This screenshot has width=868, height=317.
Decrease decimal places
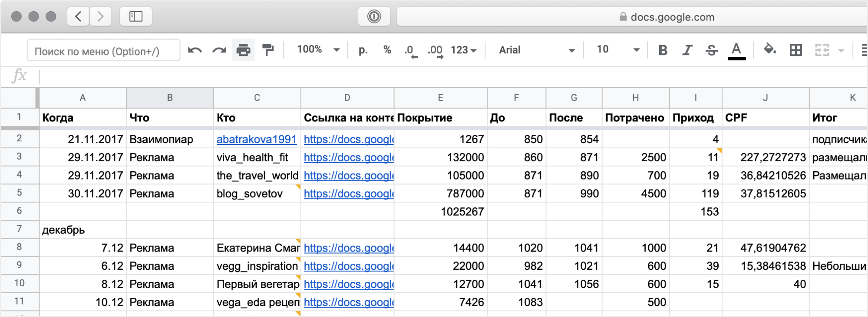[410, 51]
